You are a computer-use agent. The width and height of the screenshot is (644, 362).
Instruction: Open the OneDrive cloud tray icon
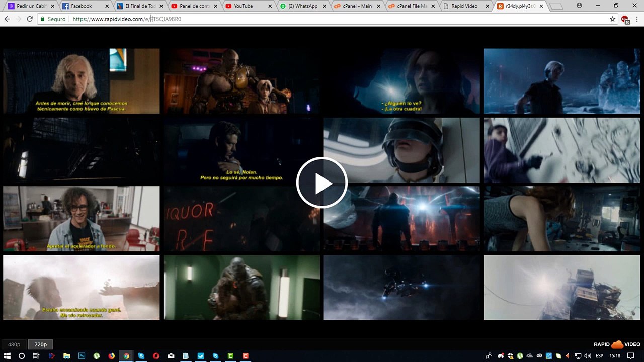coord(529,356)
